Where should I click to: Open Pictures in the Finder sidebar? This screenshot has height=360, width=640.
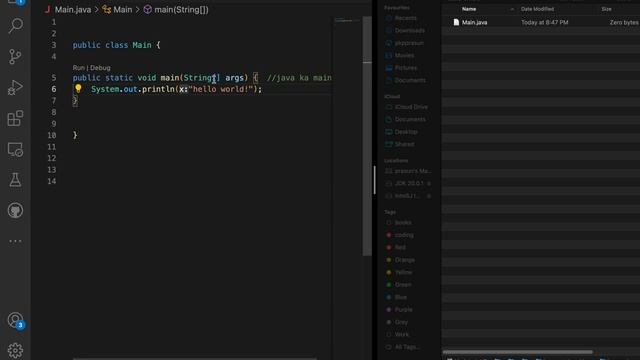point(406,68)
